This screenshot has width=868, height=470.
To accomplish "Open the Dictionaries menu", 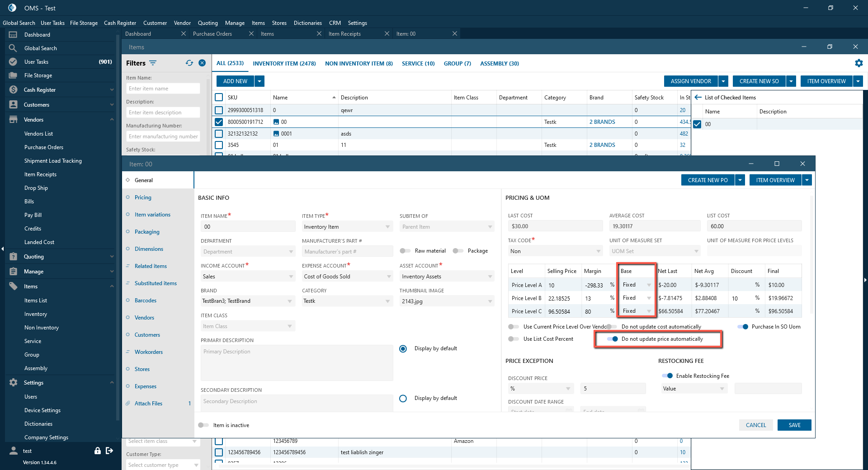I will (x=307, y=23).
